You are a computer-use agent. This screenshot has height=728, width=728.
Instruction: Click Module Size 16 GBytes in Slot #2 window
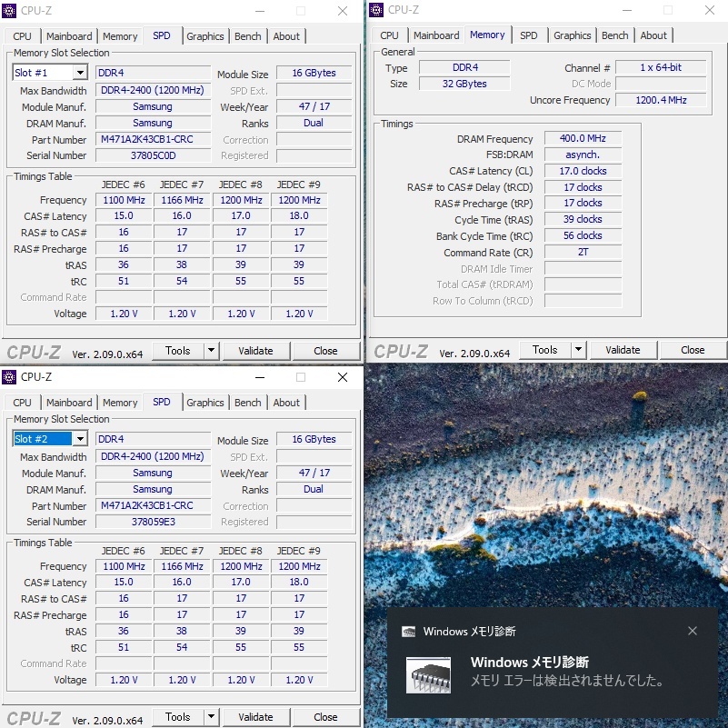[x=314, y=439]
